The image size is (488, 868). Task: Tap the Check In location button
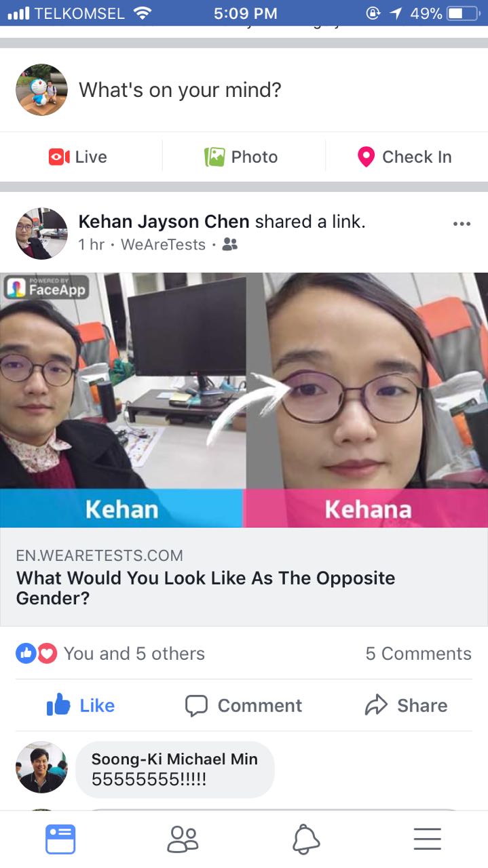pos(404,157)
